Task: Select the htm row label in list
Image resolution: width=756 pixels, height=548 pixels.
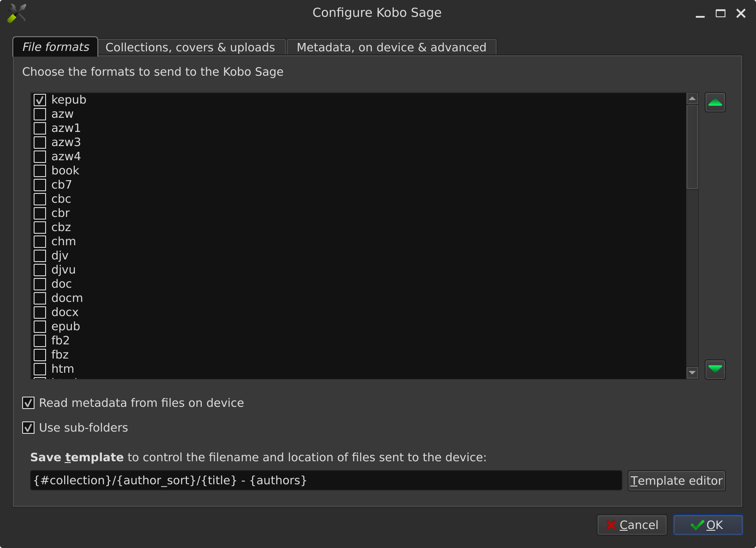Action: coord(62,369)
